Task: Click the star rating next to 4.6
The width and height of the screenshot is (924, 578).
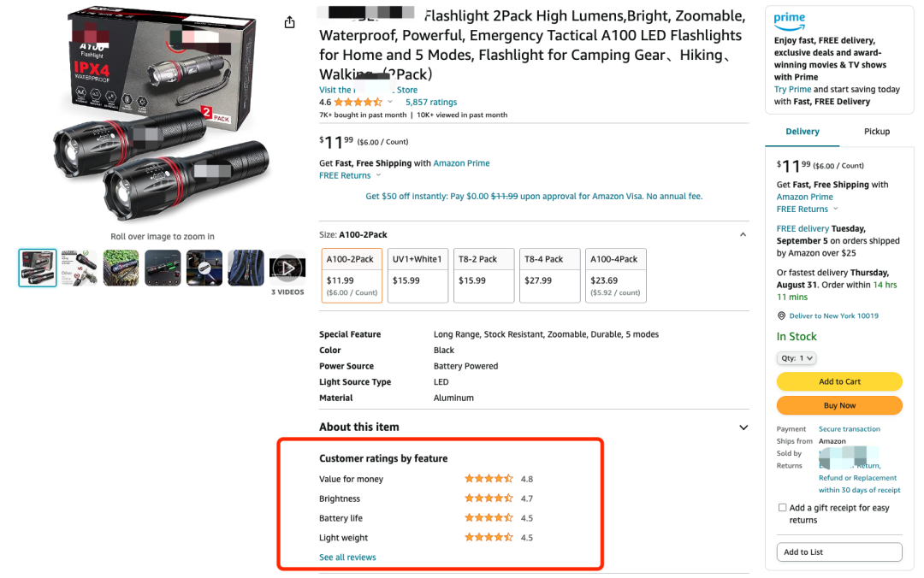Action: tap(358, 102)
